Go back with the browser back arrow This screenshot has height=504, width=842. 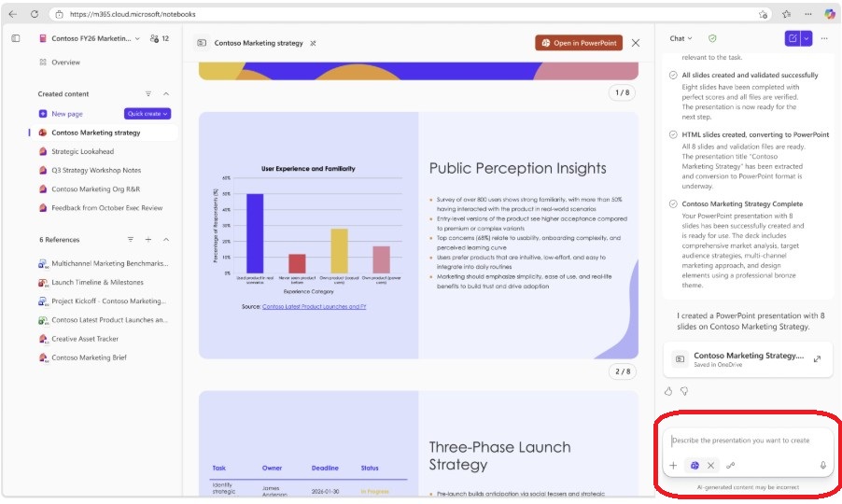tap(13, 15)
